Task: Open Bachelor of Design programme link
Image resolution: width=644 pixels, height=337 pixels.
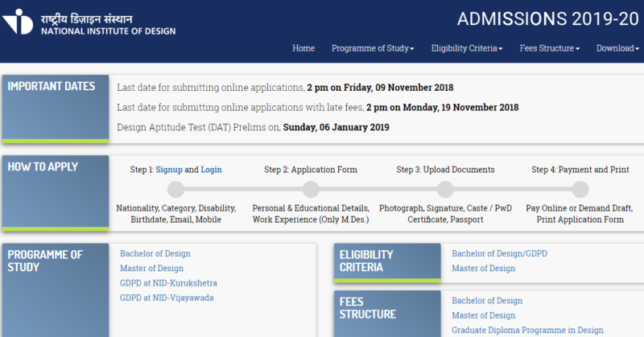Action: 155,253
